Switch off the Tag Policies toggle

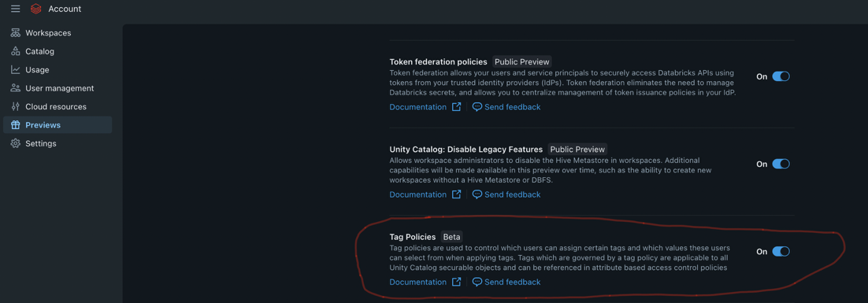tap(781, 252)
